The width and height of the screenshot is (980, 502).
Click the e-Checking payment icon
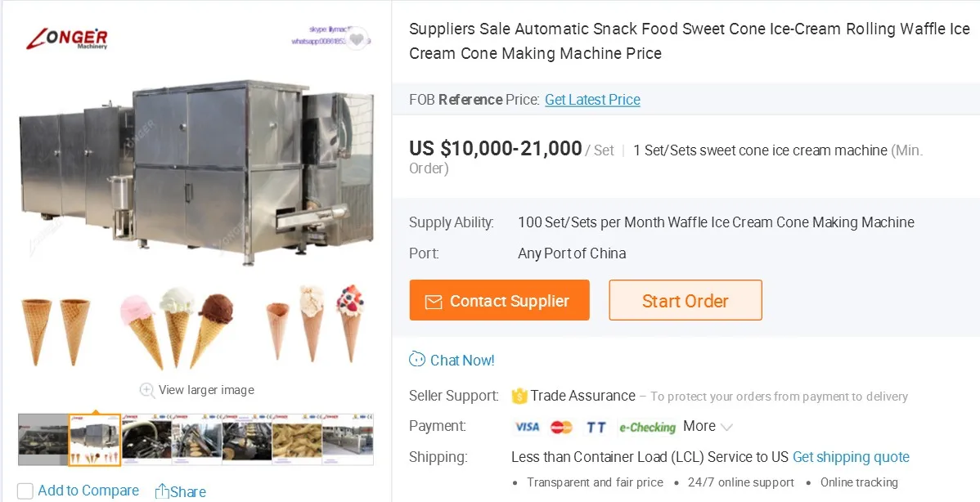(x=647, y=427)
